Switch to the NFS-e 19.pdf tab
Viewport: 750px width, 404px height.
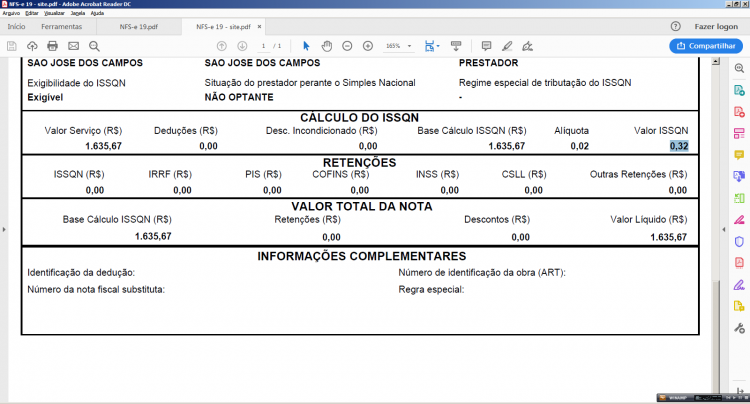tap(139, 27)
